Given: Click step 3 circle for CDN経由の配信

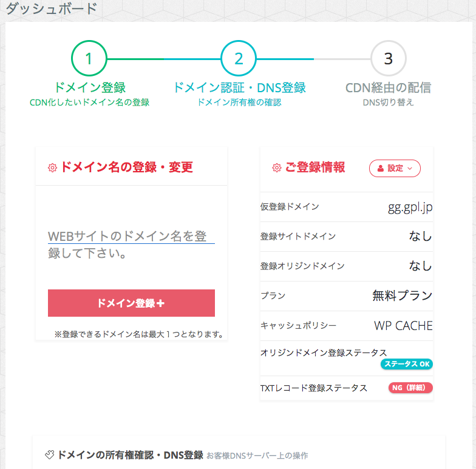Looking at the screenshot, I should point(389,58).
